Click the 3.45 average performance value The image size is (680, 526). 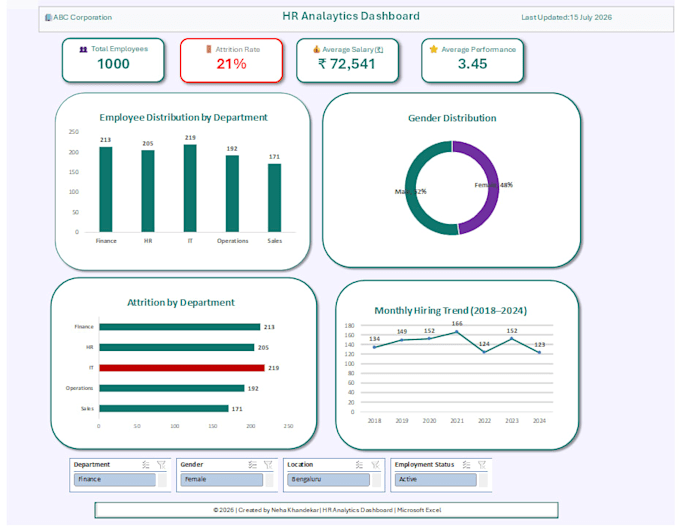click(x=473, y=64)
